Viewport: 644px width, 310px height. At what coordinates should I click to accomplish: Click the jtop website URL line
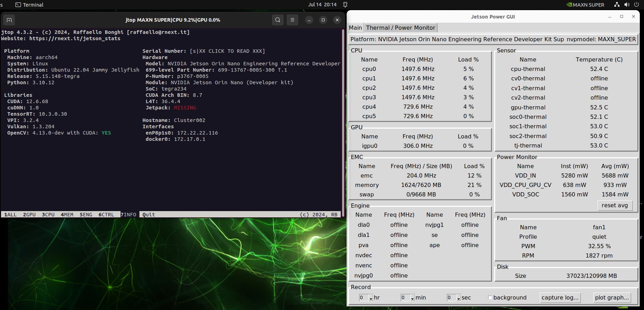point(60,38)
